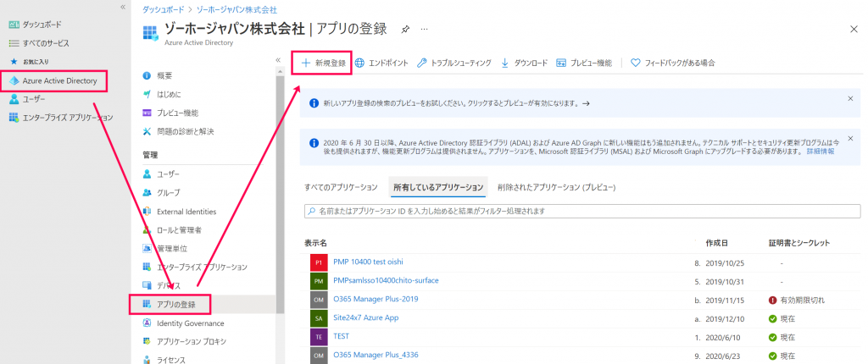Switch to 所有しているアプリケーション tab

pos(438,187)
